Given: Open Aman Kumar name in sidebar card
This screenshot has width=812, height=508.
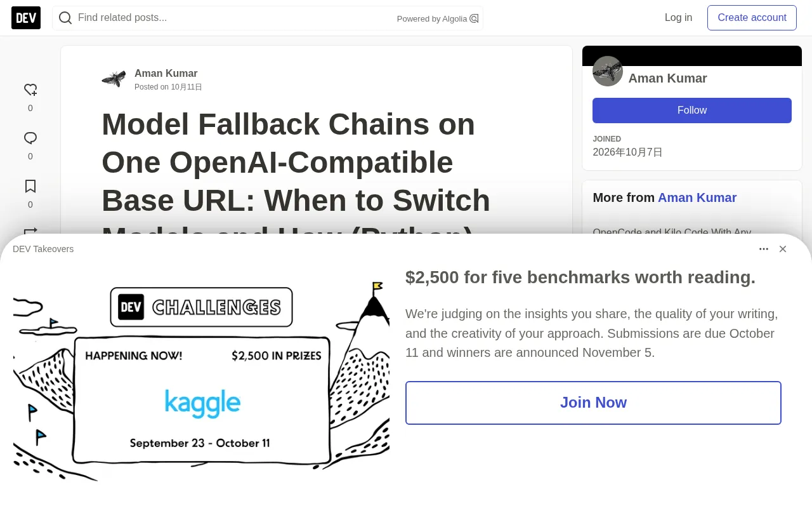Looking at the screenshot, I should click(667, 78).
